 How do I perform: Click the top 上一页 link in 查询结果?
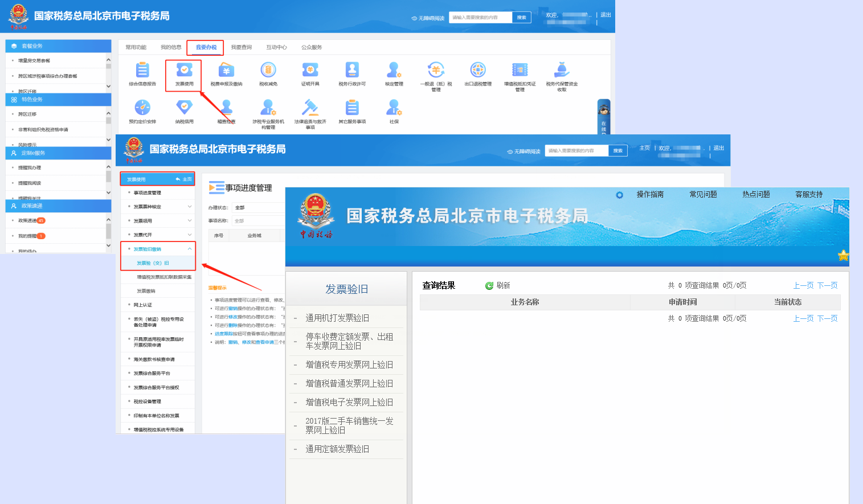tap(803, 286)
